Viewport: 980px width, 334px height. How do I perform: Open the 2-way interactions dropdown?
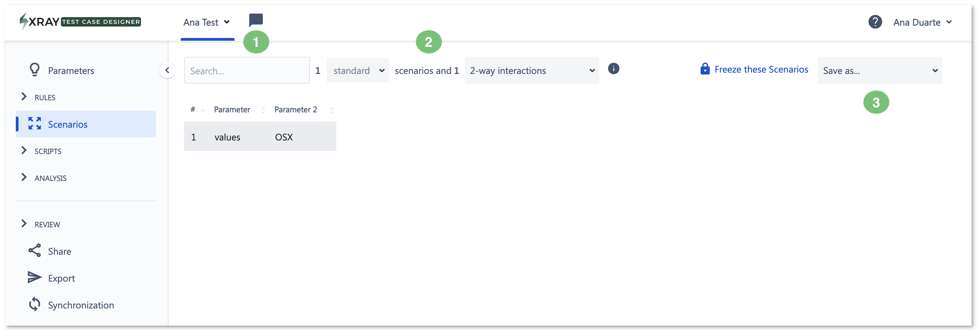(532, 71)
